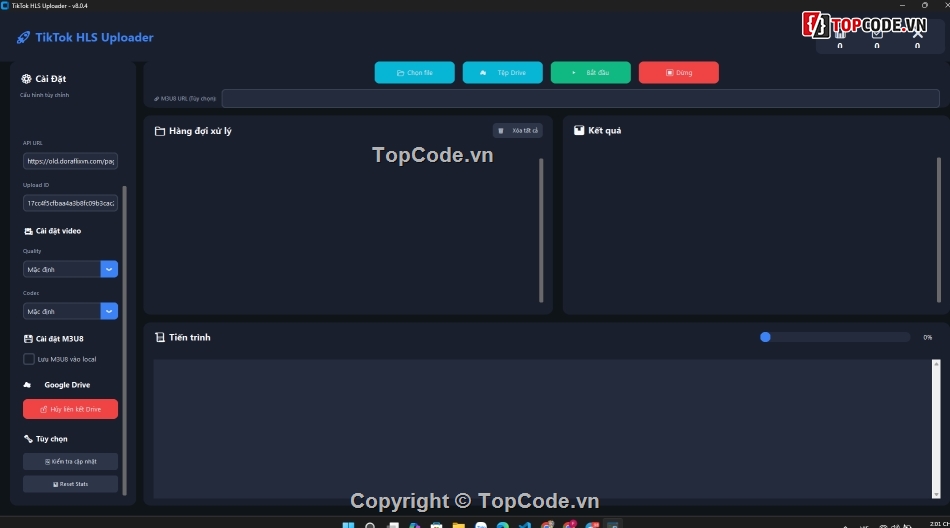Click the taskbar clock
This screenshot has height=528, width=950.
[939, 524]
